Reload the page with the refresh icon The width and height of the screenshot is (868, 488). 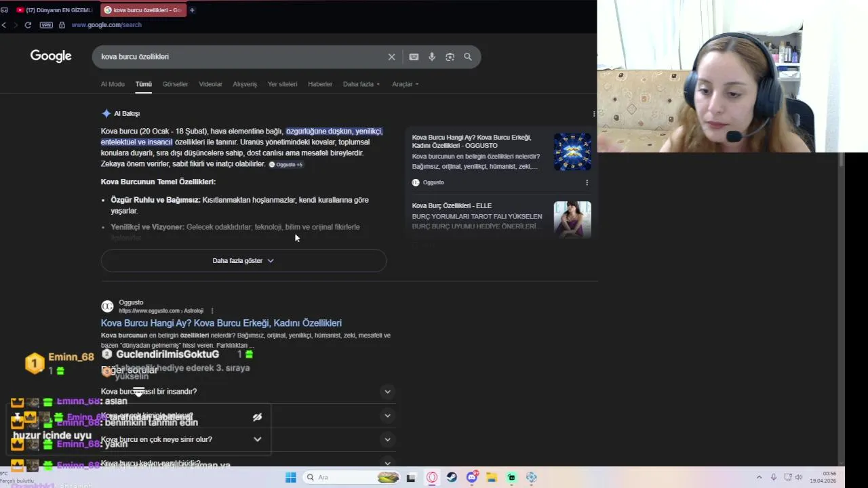(x=28, y=25)
